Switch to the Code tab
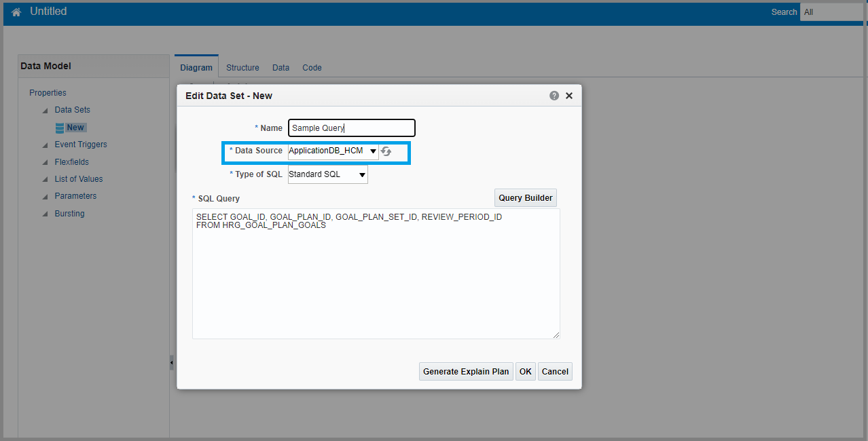This screenshot has width=868, height=441. tap(312, 67)
